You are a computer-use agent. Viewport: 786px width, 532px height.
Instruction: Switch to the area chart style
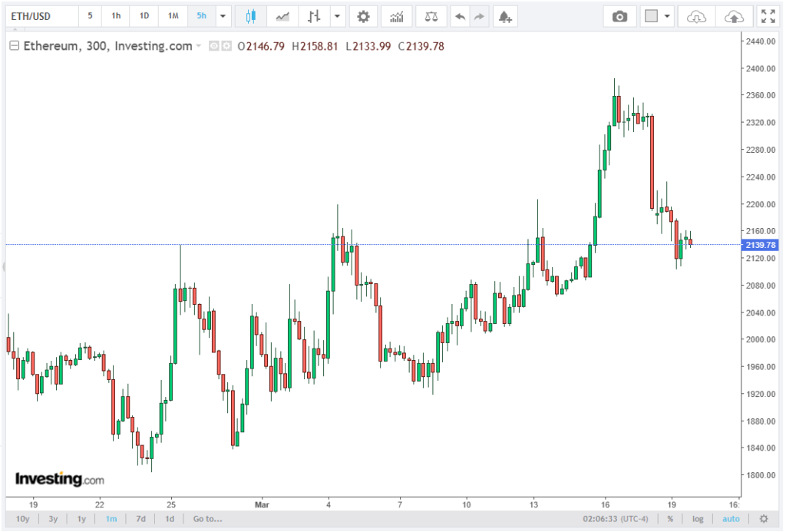click(283, 16)
